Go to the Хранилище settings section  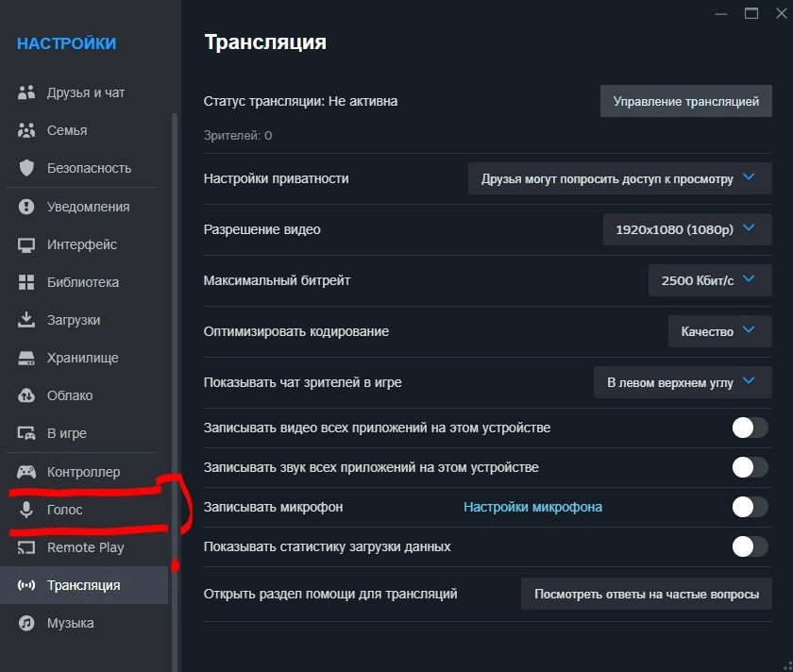(x=84, y=358)
